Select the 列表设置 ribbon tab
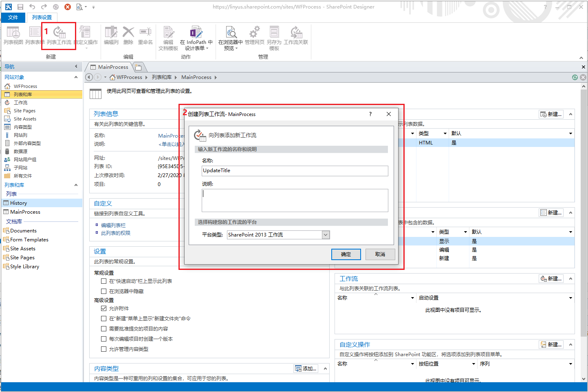Screen dimensions: 588x392 (x=42, y=18)
